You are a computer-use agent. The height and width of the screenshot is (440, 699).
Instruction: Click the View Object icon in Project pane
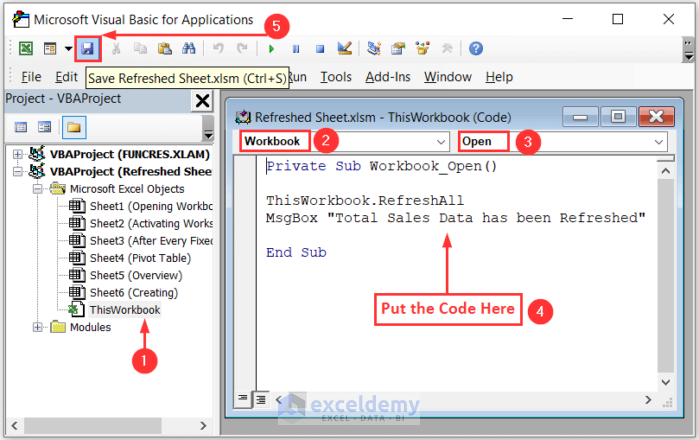(x=45, y=127)
